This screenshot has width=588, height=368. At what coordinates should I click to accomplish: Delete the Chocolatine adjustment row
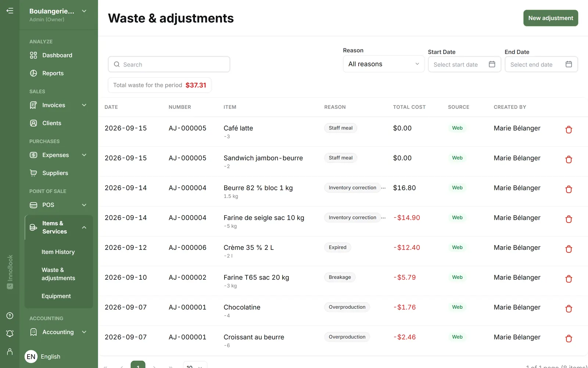[569, 308]
